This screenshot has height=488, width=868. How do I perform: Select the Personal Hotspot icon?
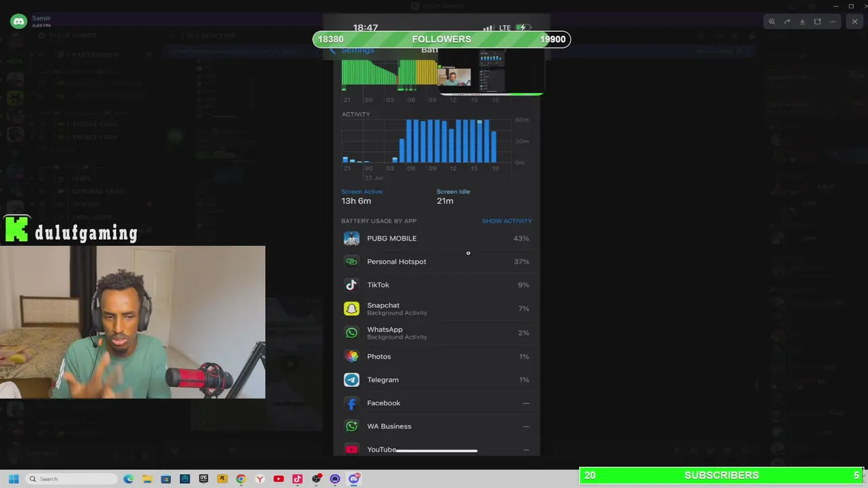click(x=351, y=262)
